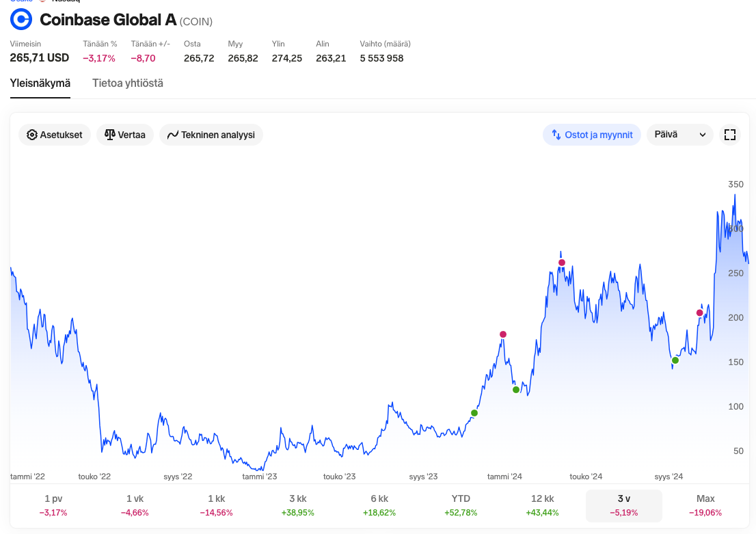756x534 pixels.
Task: Click the touko '24 axis label
Action: (586, 477)
